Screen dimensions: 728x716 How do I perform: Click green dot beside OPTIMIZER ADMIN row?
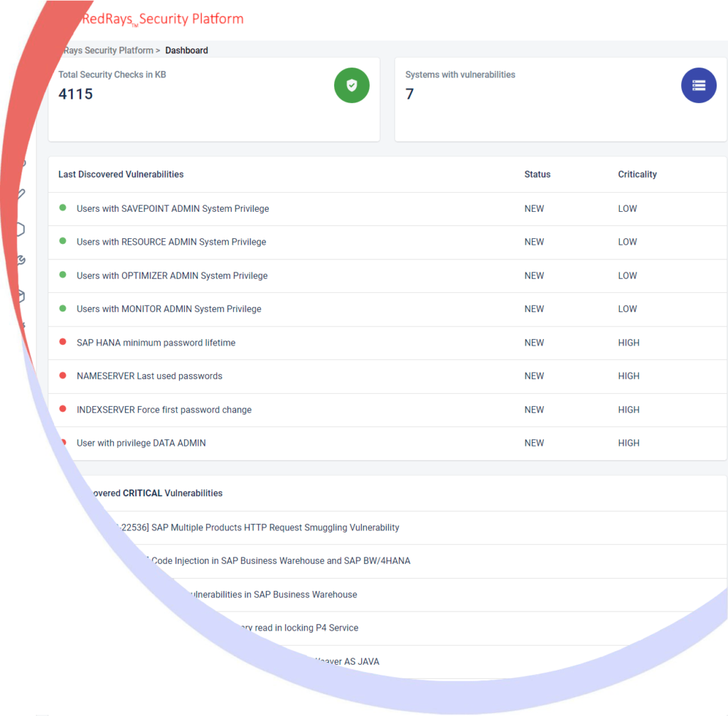point(63,274)
